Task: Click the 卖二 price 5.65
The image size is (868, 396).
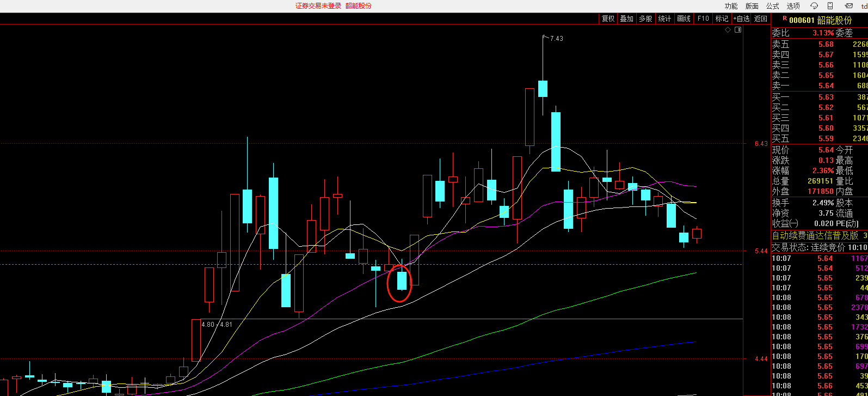Action: click(x=826, y=76)
